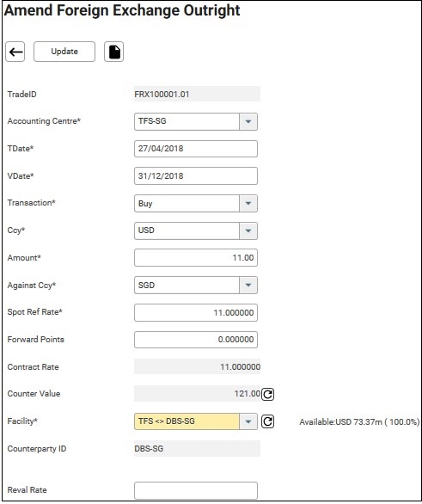This screenshot has height=504, width=422.
Task: Refresh the Counter Value
Action: [267, 394]
